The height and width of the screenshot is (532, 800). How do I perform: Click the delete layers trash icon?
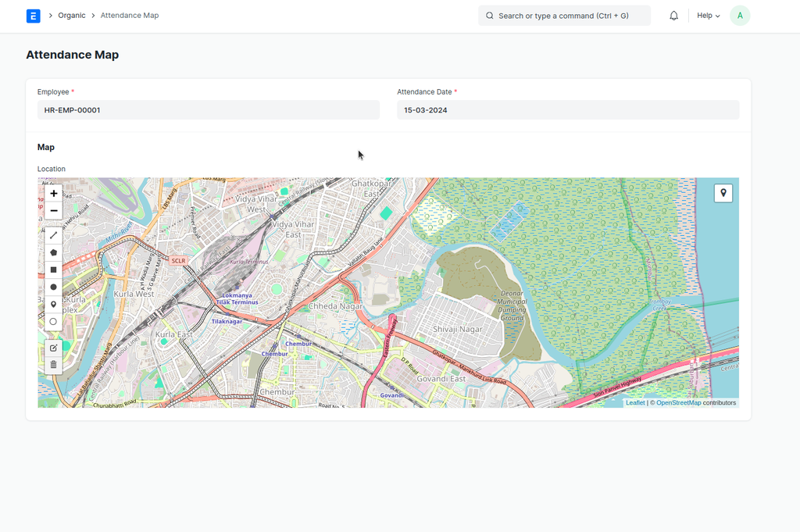[x=53, y=365]
